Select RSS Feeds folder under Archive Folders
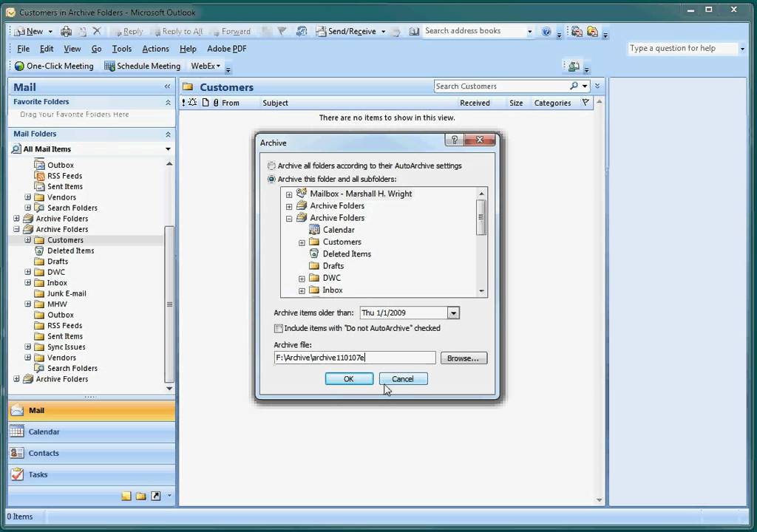The width and height of the screenshot is (757, 532). pyautogui.click(x=64, y=325)
